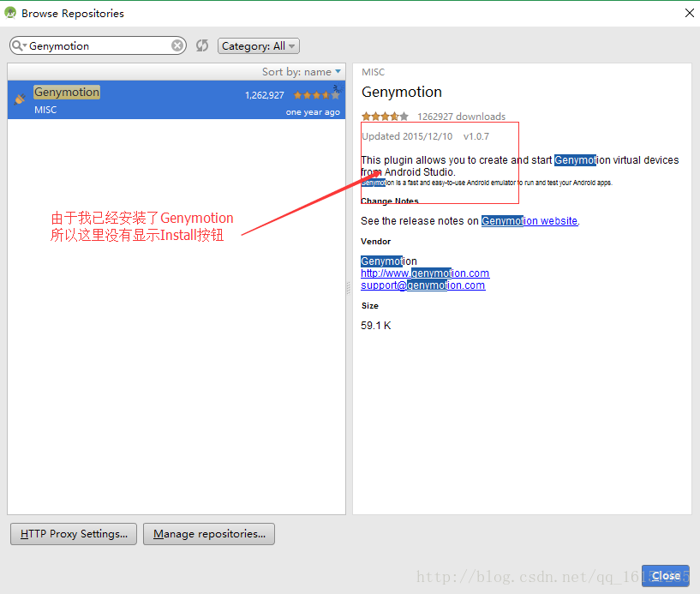700x594 pixels.
Task: Click the '1262927 downloads' text
Action: (x=461, y=117)
